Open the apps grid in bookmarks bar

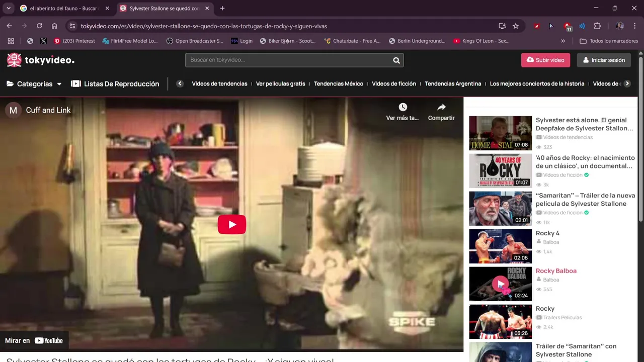tap(11, 41)
